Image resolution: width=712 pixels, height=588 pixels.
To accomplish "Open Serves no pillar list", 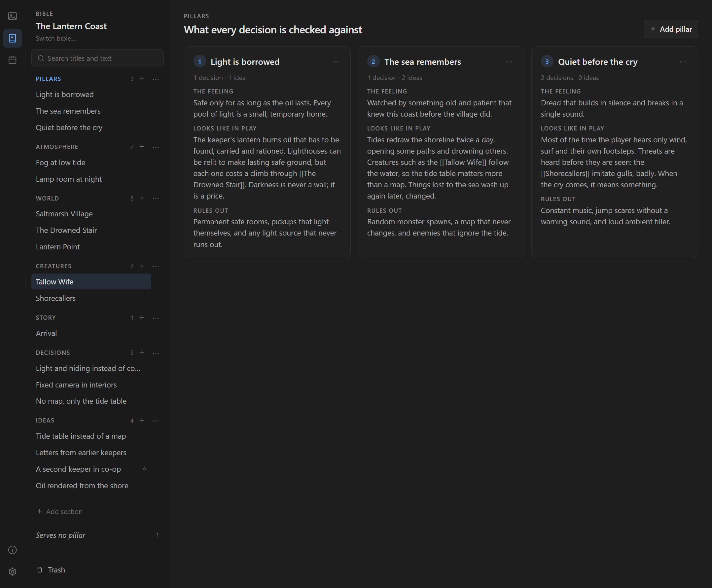I will (x=97, y=535).
